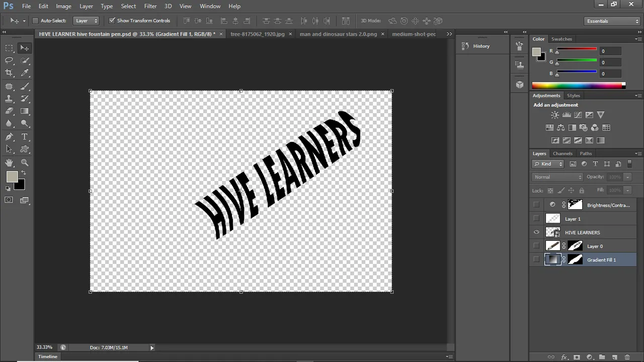Switch to the Swatches tab
The image size is (644, 362).
click(561, 39)
